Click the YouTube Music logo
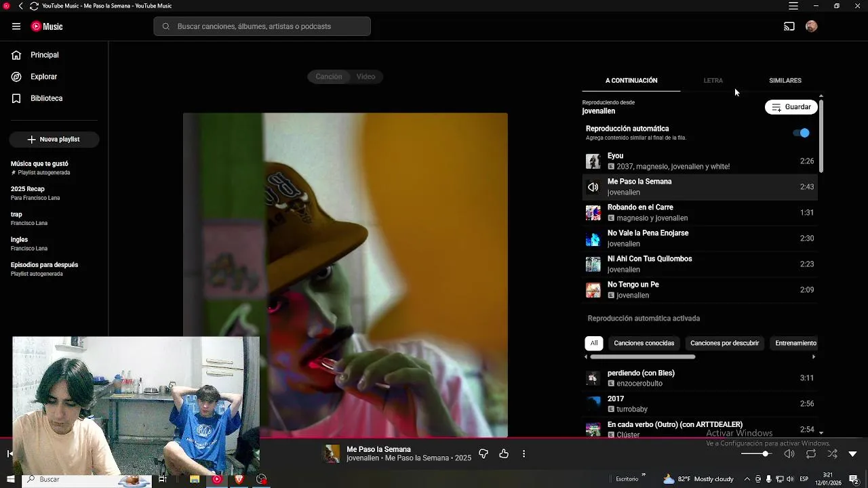 47,26
